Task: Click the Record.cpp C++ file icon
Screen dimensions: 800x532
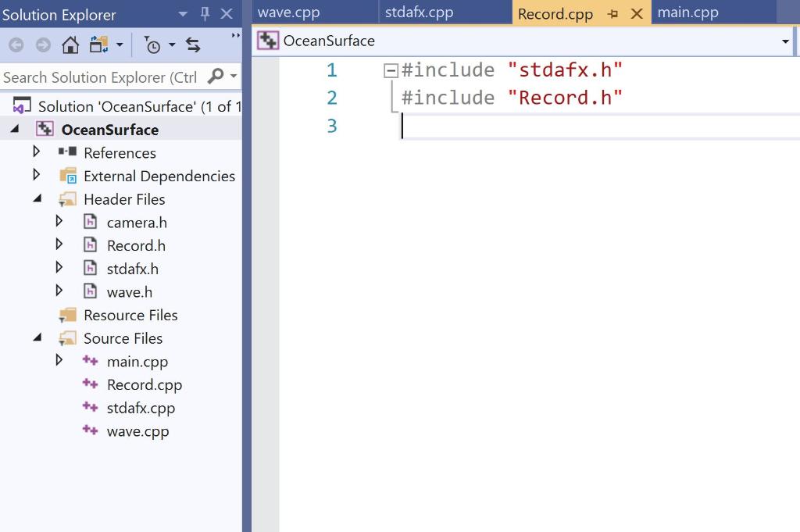Action: pyautogui.click(x=91, y=384)
